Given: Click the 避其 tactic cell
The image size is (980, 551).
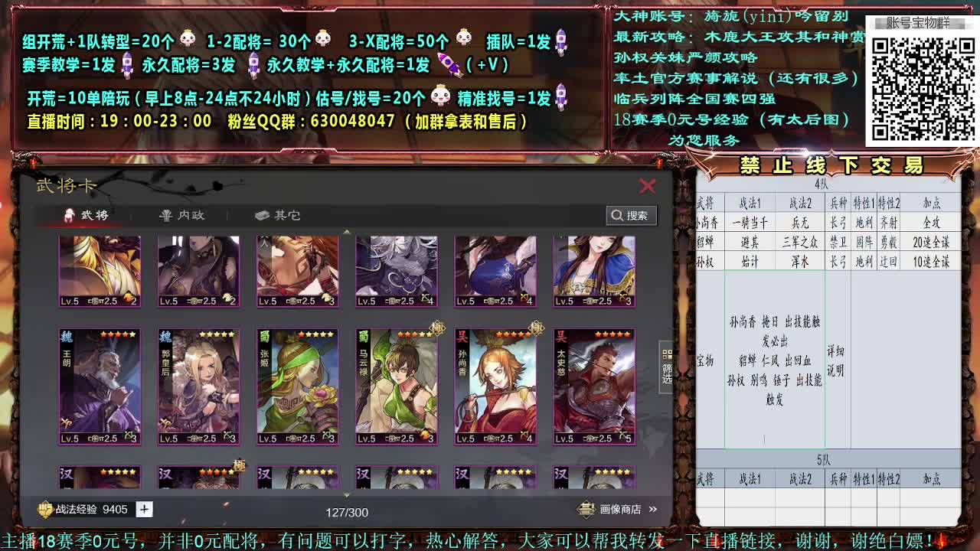Looking at the screenshot, I should click(750, 242).
